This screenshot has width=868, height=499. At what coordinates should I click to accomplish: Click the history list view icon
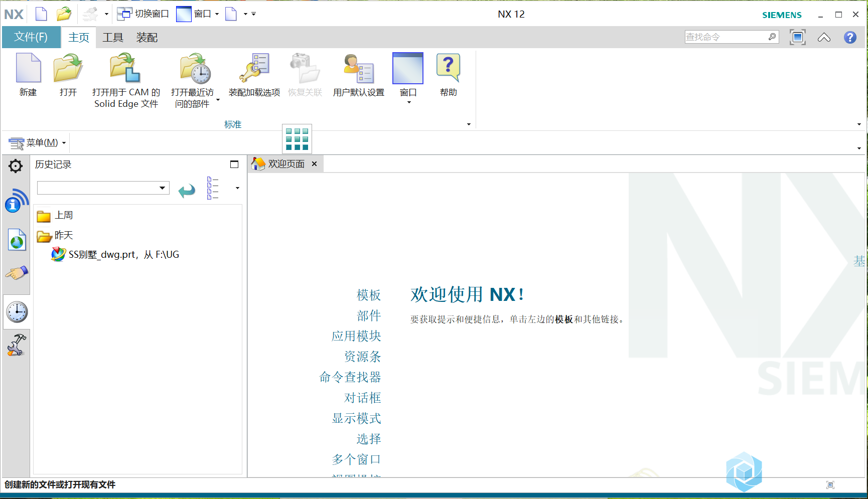point(213,188)
